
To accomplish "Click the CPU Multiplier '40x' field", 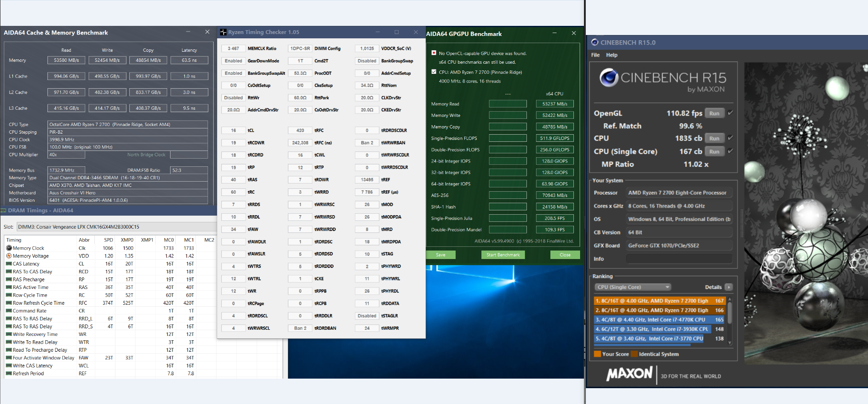I will click(67, 155).
